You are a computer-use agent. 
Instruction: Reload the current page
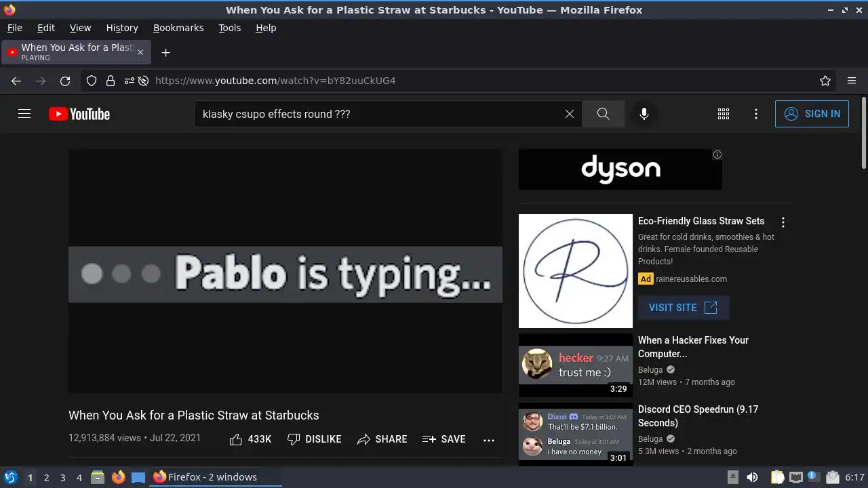coord(65,81)
